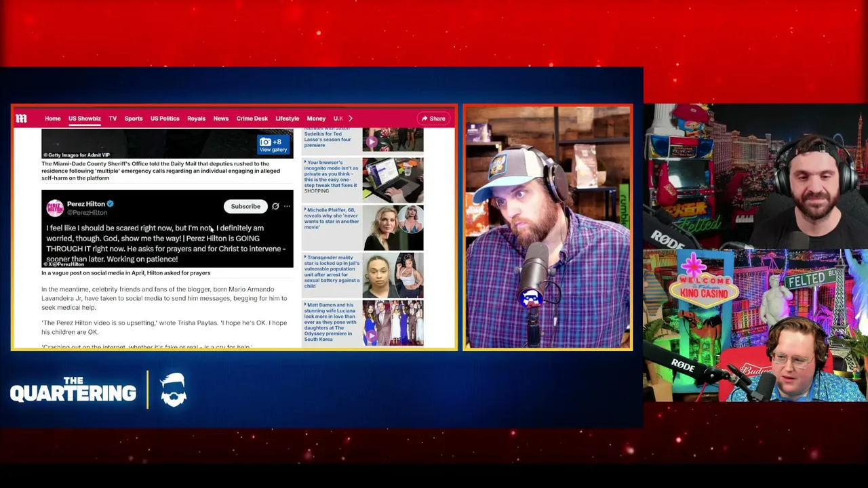
Task: Click the Trisha Paytas quote paragraph
Action: click(164, 327)
